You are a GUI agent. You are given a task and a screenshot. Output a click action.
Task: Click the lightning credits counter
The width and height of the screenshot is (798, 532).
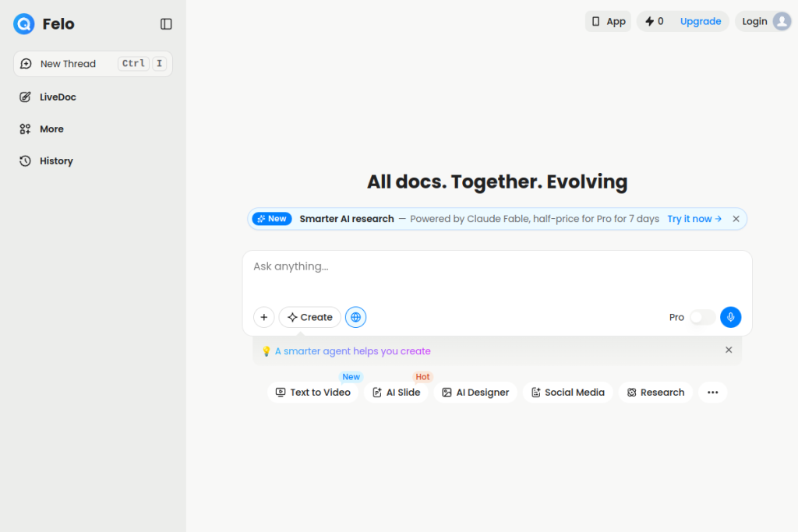654,21
